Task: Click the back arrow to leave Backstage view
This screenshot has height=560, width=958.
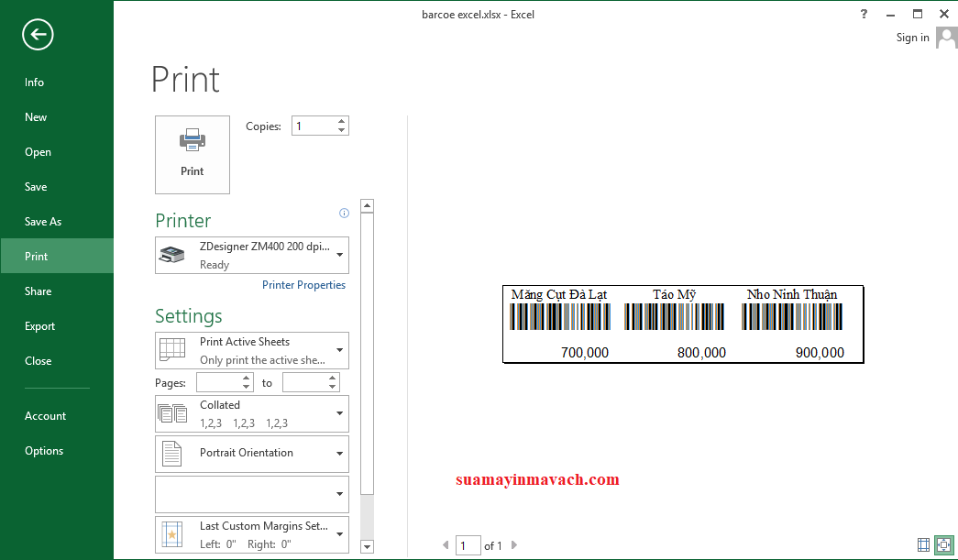Action: tap(37, 34)
